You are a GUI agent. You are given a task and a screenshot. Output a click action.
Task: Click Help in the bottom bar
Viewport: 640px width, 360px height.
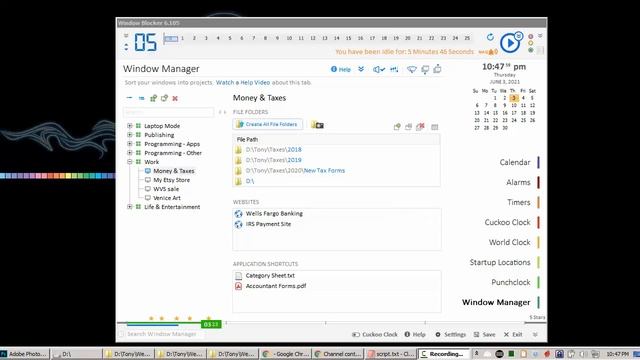415,334
